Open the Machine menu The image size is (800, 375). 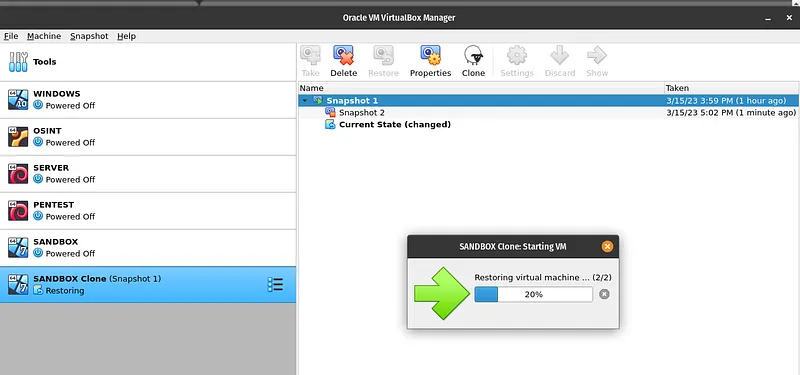point(44,36)
